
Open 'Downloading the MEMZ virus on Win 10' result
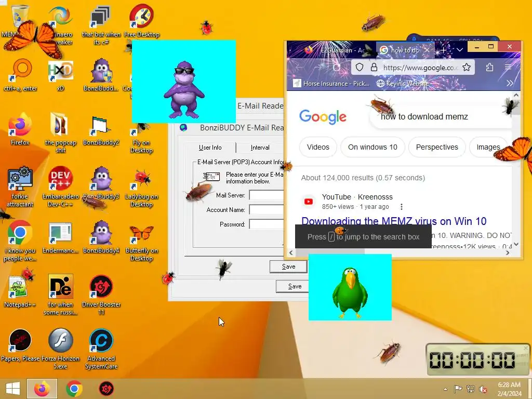click(394, 221)
